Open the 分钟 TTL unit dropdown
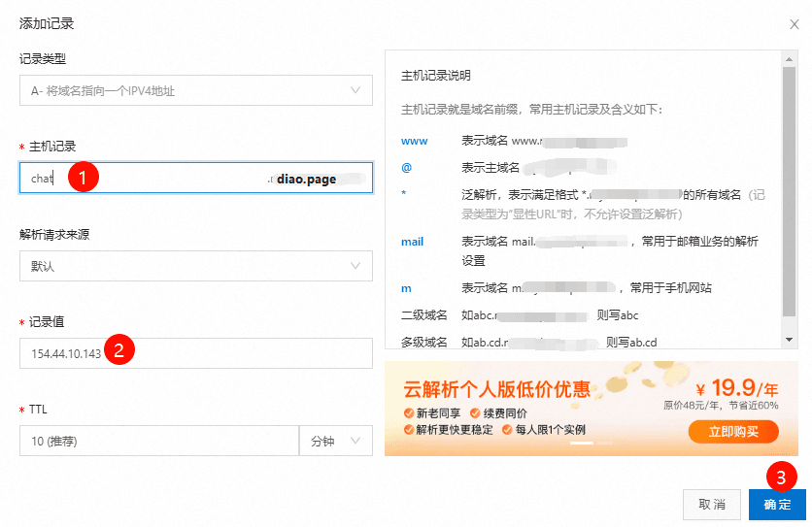The height and width of the screenshot is (527, 812). 335,441
